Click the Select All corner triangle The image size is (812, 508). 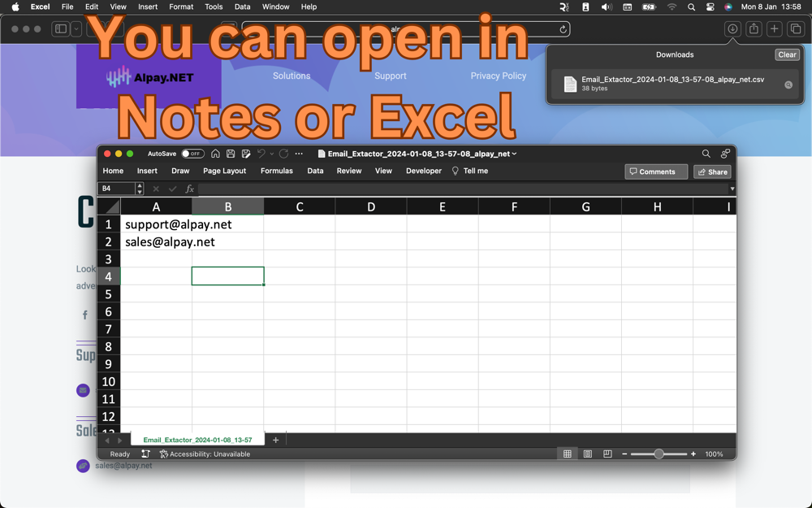click(109, 206)
